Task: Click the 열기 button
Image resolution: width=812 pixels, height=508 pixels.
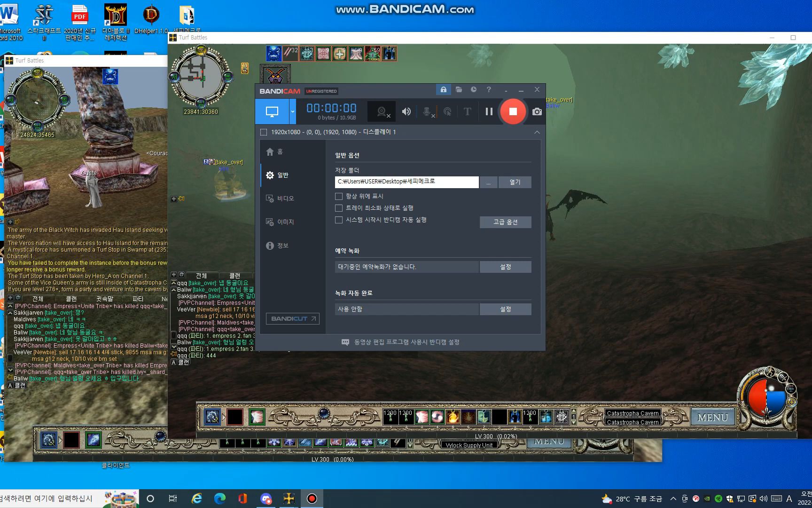Action: tap(515, 183)
